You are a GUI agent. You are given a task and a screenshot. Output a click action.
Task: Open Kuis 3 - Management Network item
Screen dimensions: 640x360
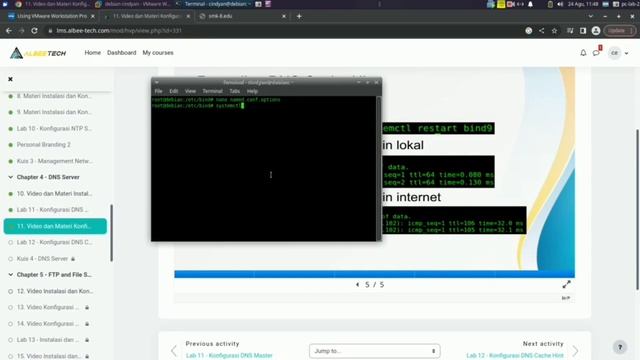pos(55,161)
